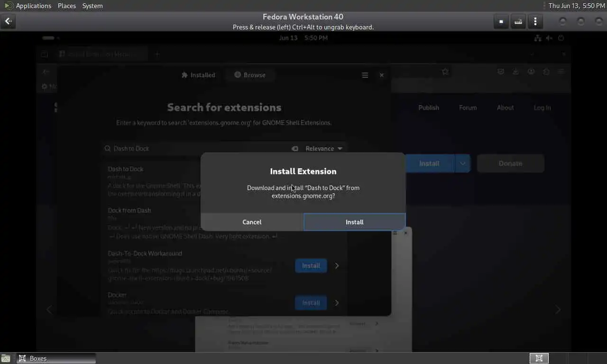The height and width of the screenshot is (364, 607).
Task: Click the show desktop icon in bottom panel
Action: [x=6, y=358]
